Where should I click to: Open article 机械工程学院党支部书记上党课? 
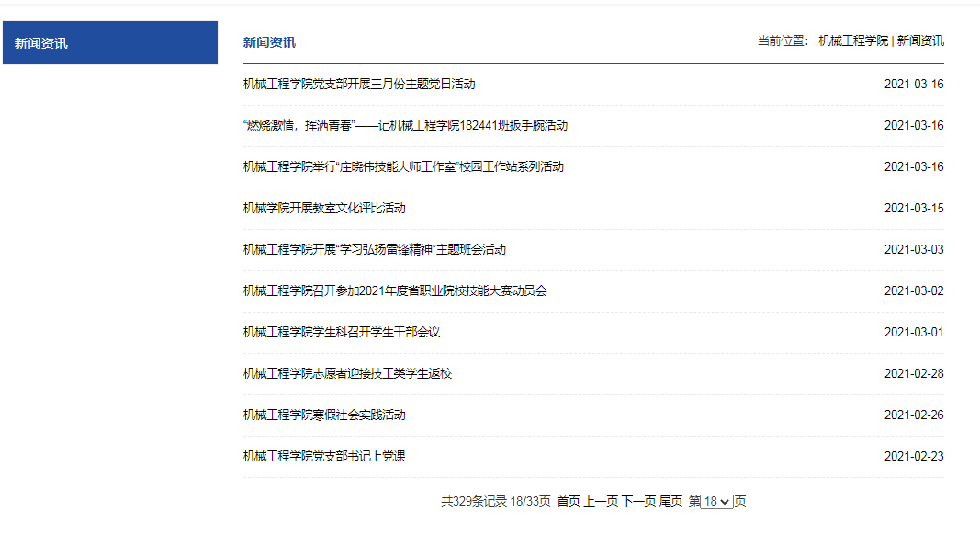[x=324, y=456]
